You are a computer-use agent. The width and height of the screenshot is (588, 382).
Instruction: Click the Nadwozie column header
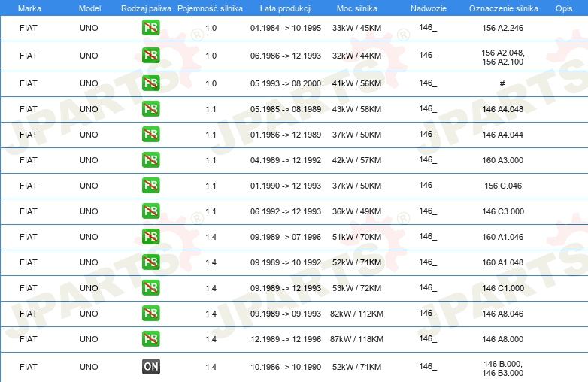429,8
